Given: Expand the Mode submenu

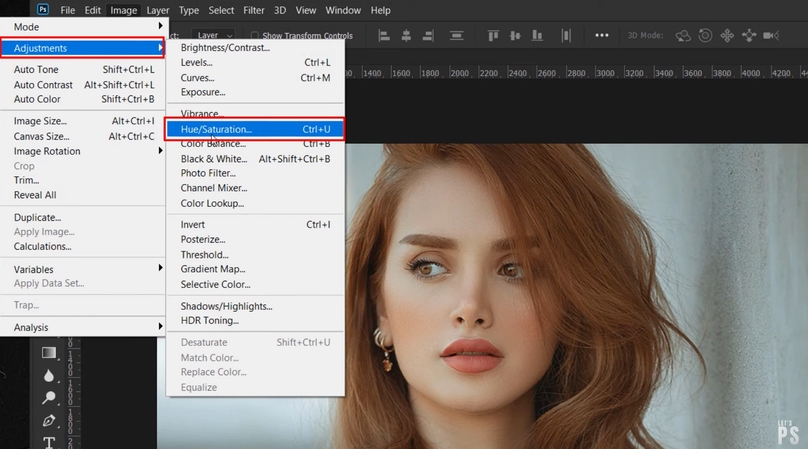Looking at the screenshot, I should point(82,27).
